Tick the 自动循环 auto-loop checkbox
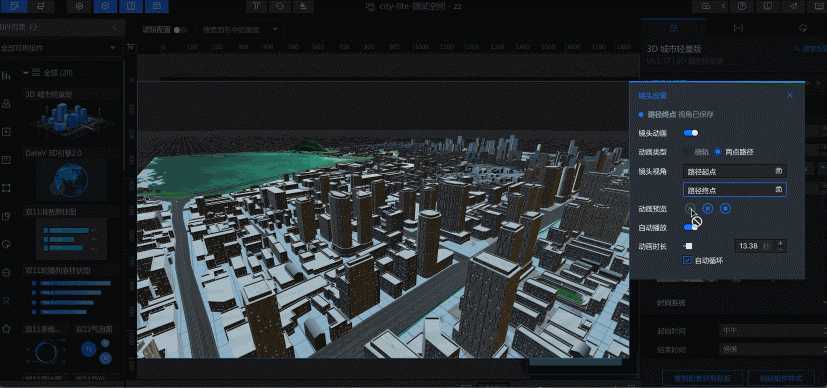 point(687,260)
